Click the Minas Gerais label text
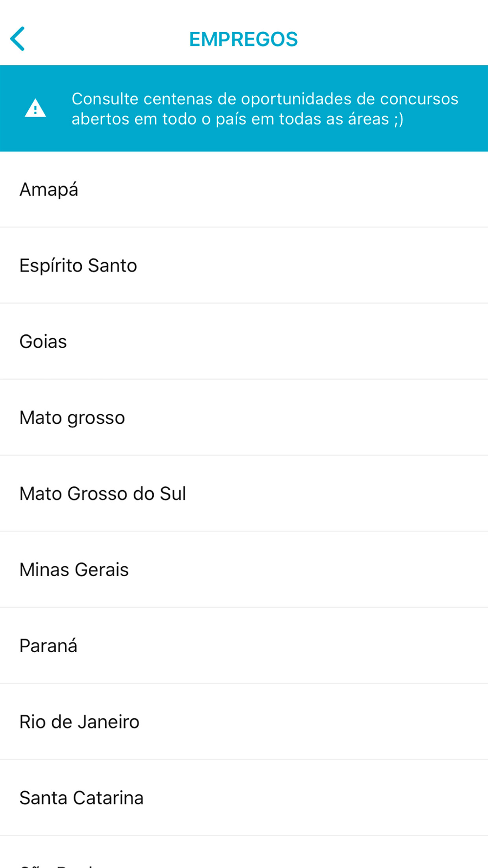The height and width of the screenshot is (868, 488). click(x=74, y=570)
